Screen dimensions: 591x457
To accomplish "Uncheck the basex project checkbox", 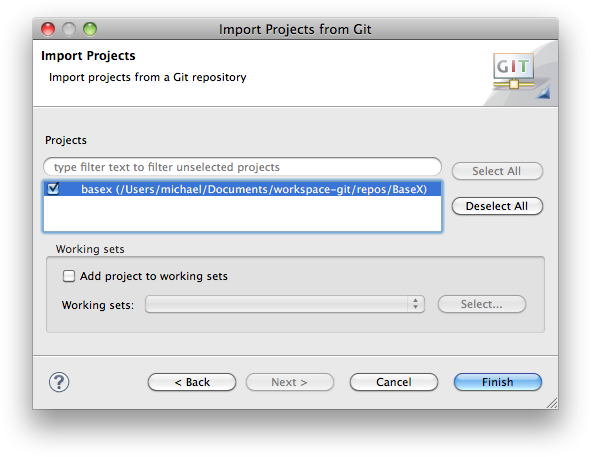I will [x=53, y=188].
